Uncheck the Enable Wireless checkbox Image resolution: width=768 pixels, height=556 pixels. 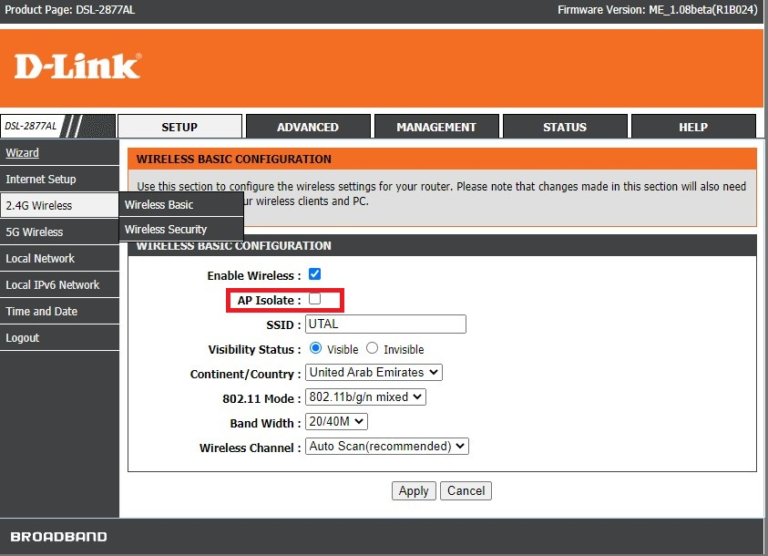(x=315, y=274)
